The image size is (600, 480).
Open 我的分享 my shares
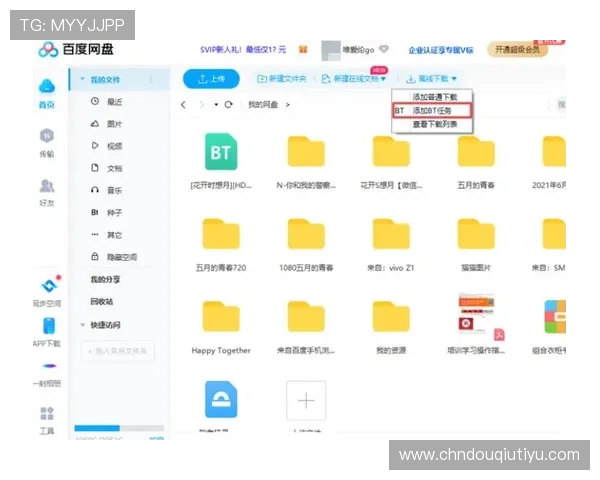pos(105,279)
